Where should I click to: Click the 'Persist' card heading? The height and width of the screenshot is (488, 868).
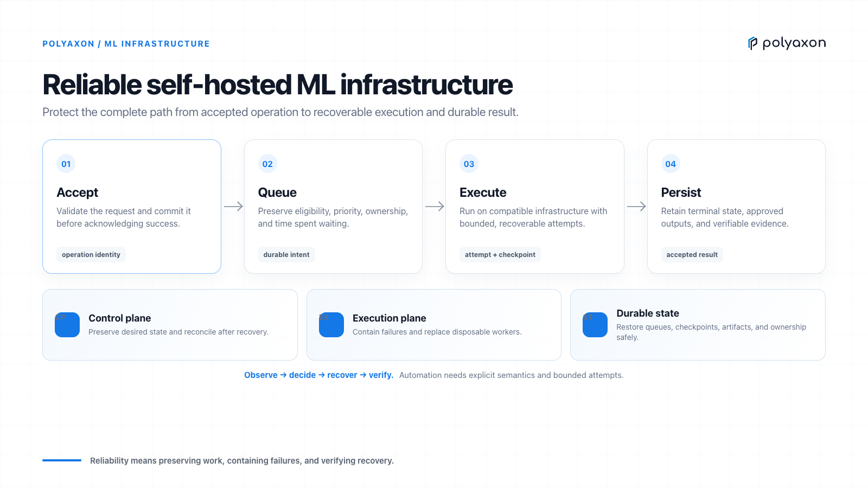click(681, 192)
